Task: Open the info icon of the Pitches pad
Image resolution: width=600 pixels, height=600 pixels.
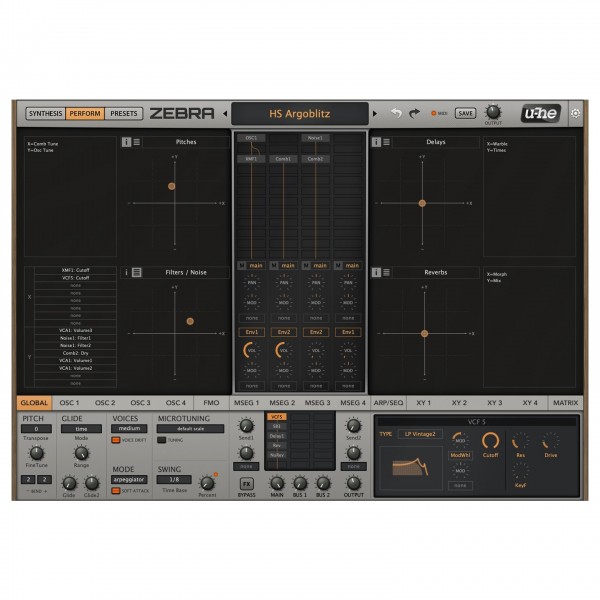Action: [126, 142]
